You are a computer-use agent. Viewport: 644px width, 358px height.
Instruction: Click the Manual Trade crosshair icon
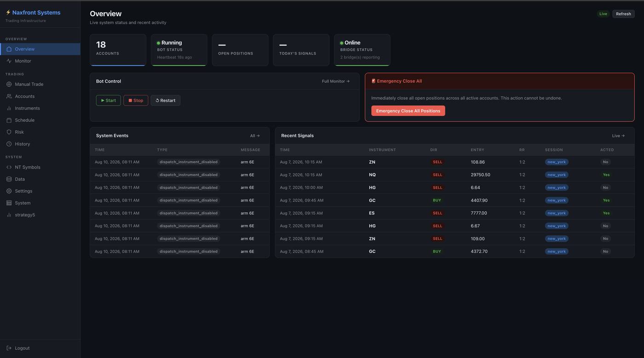9,85
